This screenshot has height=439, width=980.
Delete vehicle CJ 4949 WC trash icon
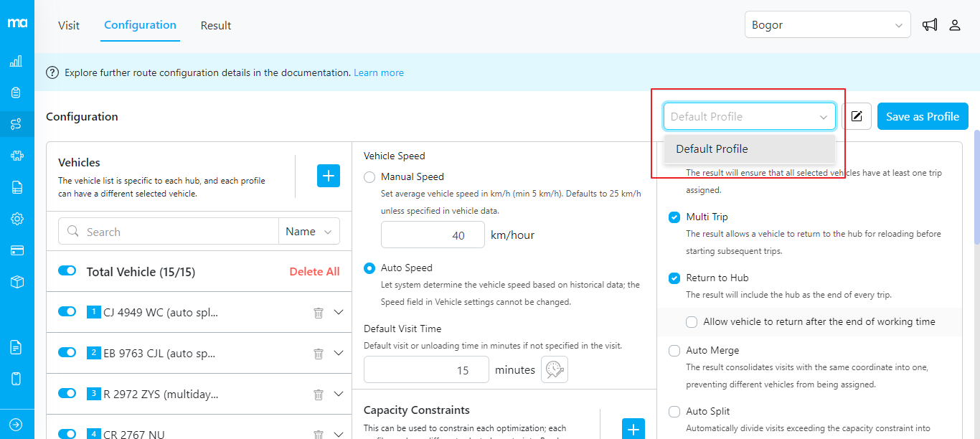[x=319, y=313]
